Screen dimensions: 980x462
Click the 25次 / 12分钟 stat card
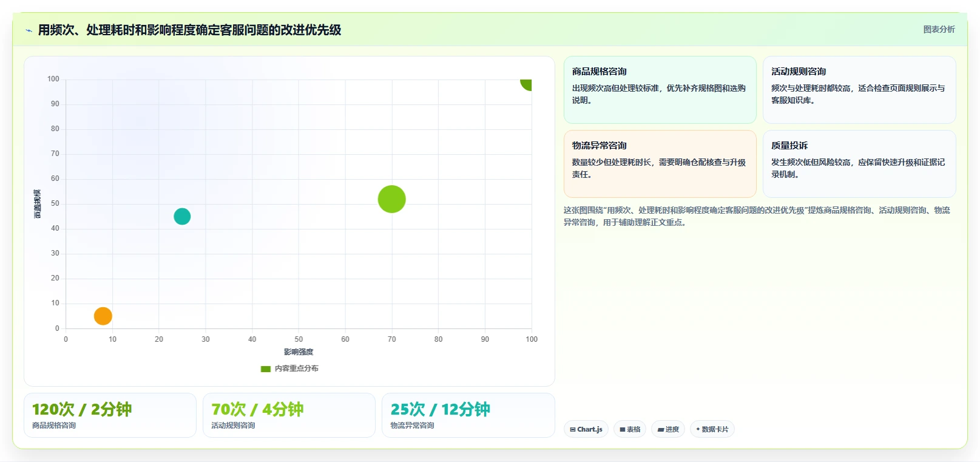point(468,415)
